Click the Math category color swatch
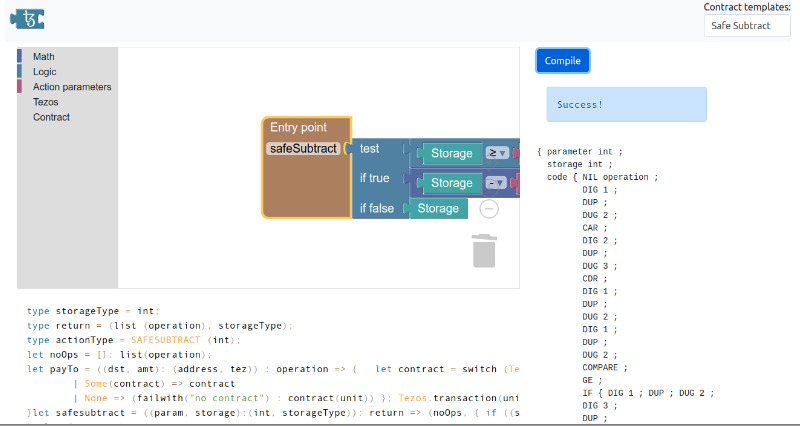 point(20,57)
